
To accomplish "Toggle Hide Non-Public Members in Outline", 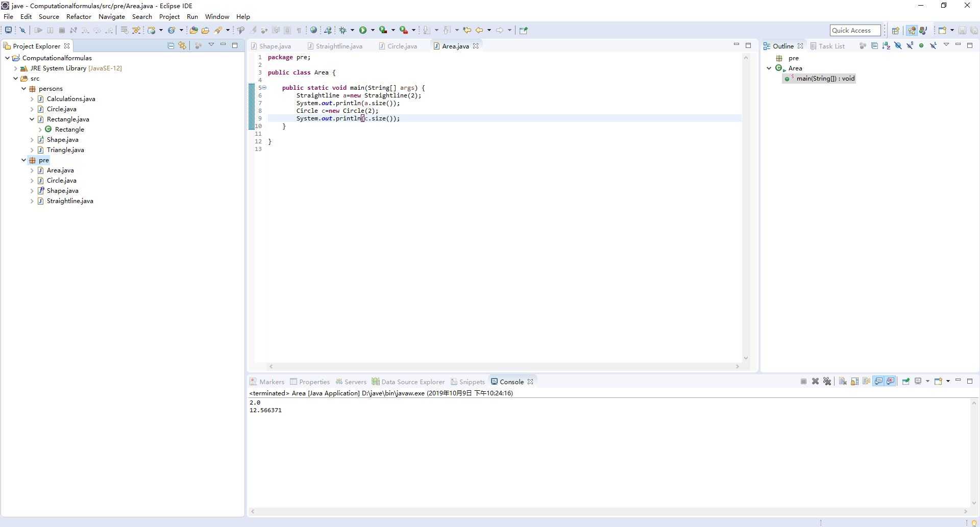I will [921, 45].
